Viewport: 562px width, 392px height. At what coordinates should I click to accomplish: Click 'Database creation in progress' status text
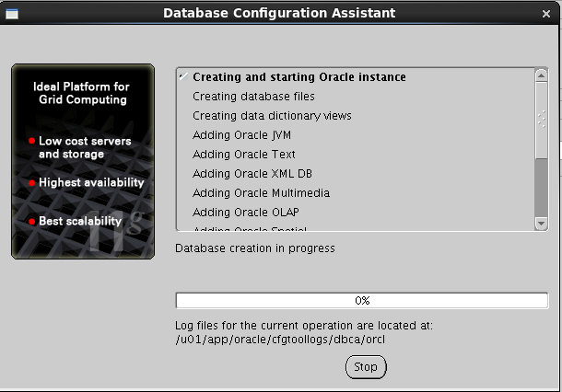255,248
